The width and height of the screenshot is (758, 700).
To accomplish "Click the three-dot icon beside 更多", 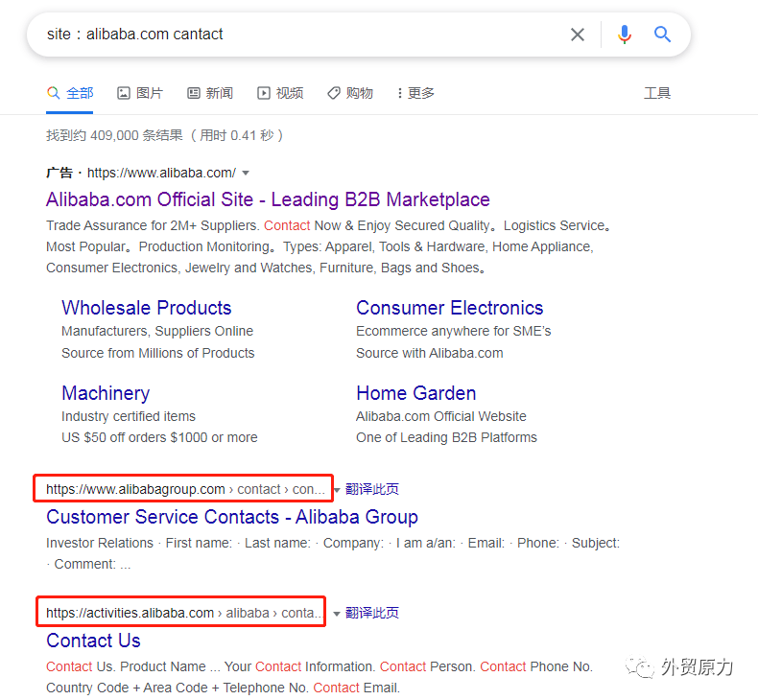I will click(x=400, y=93).
